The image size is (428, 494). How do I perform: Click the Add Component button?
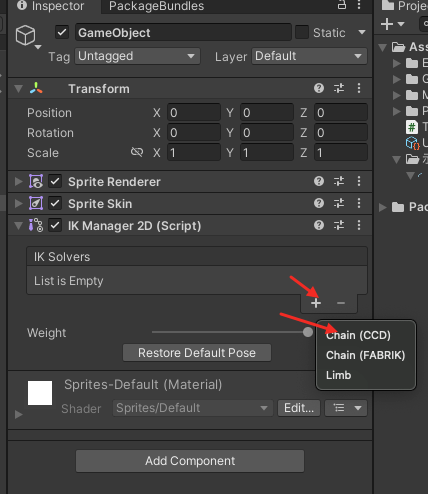point(190,461)
